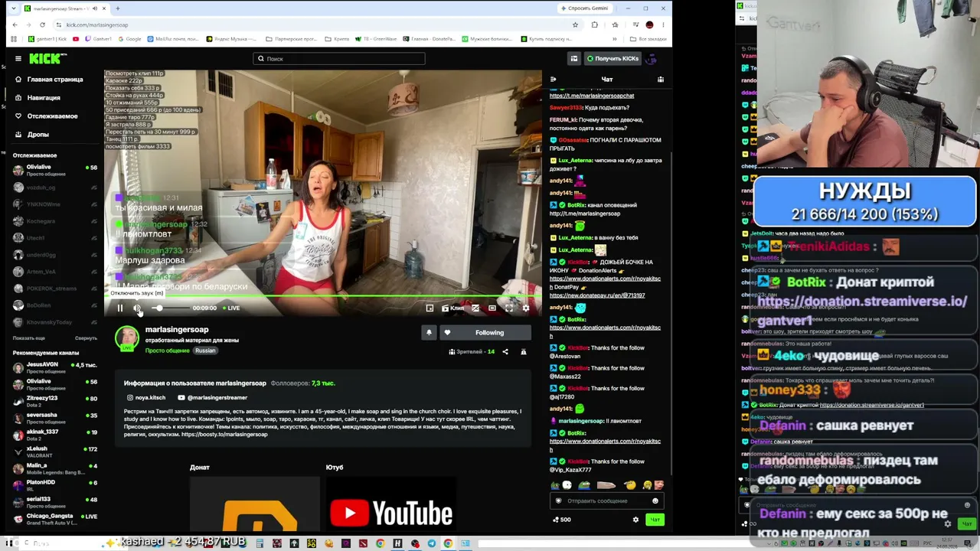Open the Kick hamburger menu
The height and width of the screenshot is (551, 980).
[x=18, y=59]
